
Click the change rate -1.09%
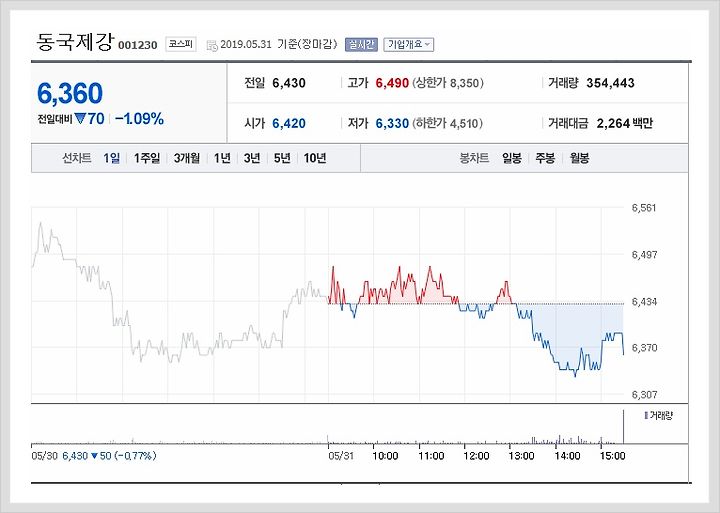point(140,119)
